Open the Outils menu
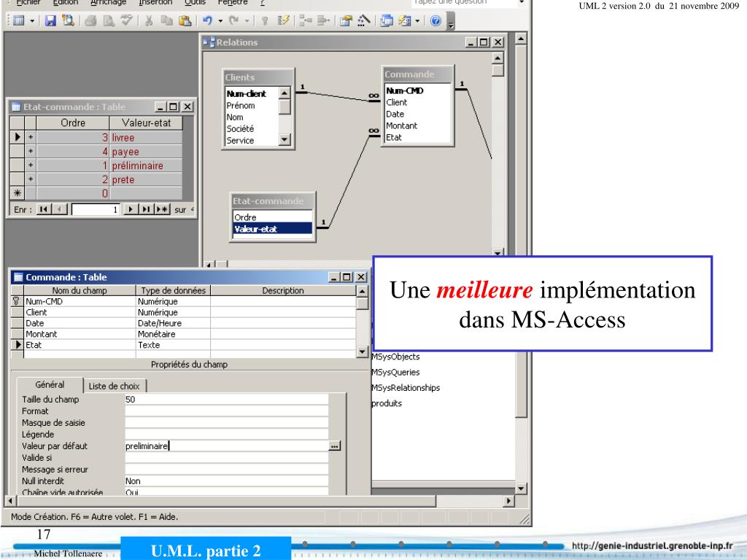 pyautogui.click(x=195, y=2)
